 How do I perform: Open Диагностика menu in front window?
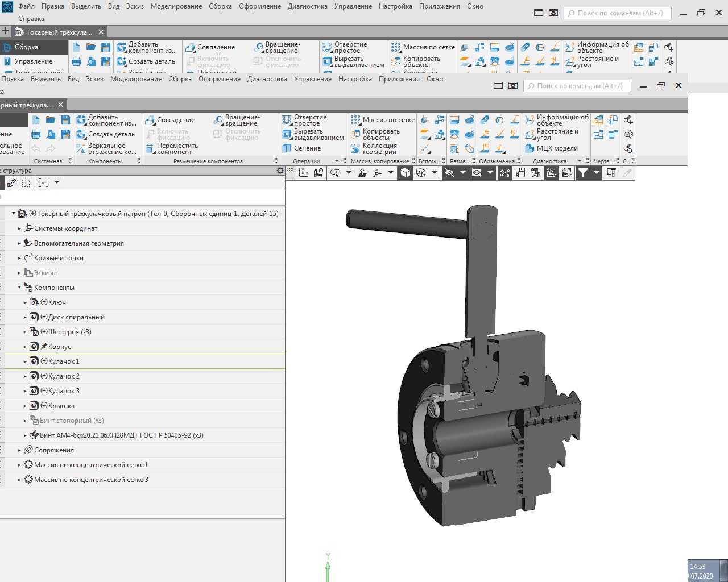(x=267, y=79)
